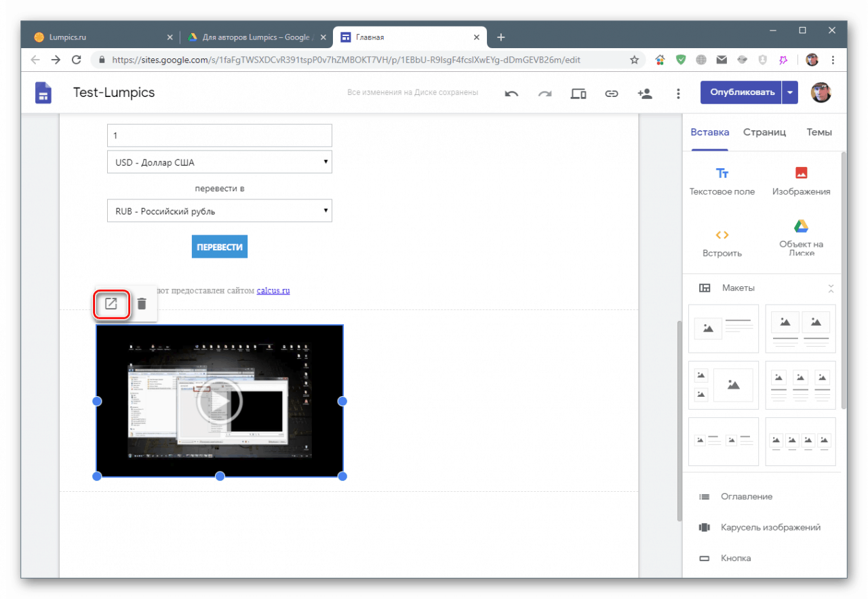Screen dimensions: 868x599
Task: Open the three-dot More menu in the Sites toolbar
Action: [678, 94]
